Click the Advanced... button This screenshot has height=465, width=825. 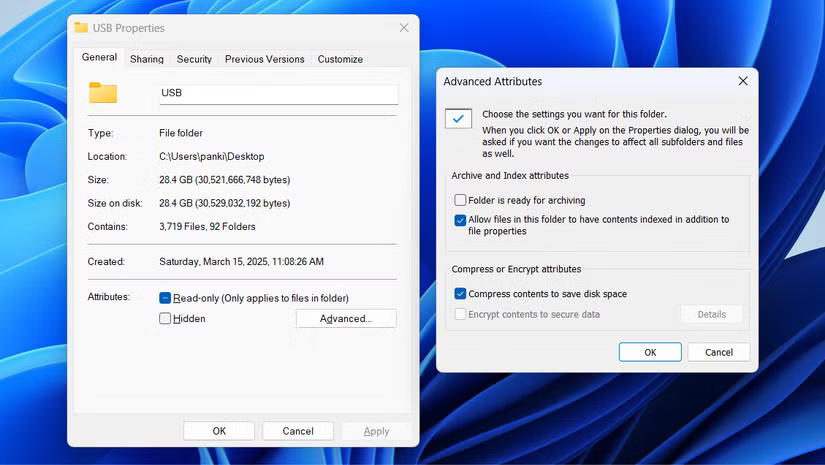coord(346,319)
